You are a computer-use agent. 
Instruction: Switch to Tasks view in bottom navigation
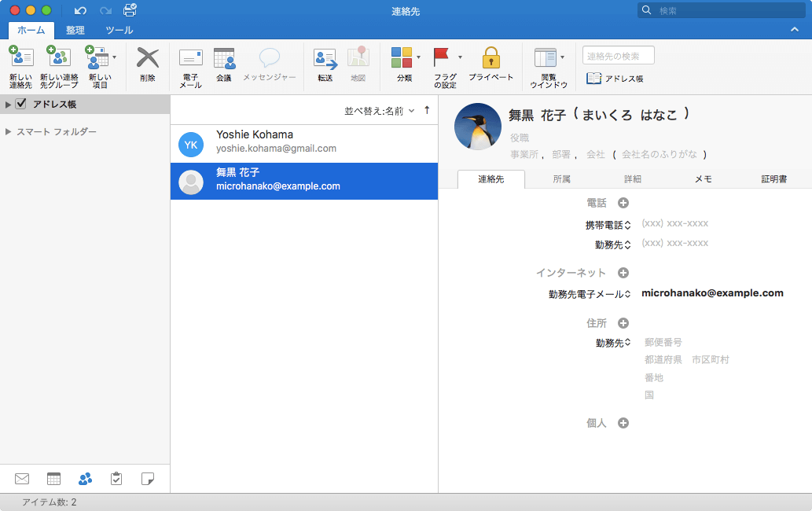point(116,479)
